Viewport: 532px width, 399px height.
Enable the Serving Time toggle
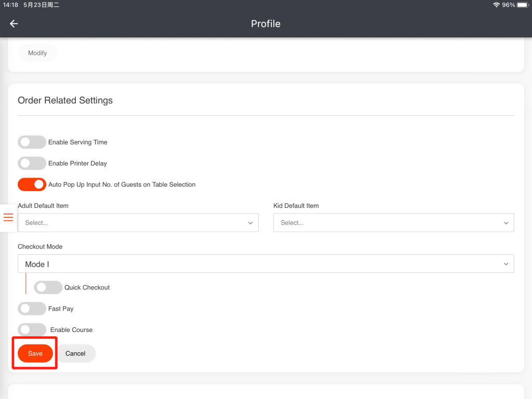32,142
